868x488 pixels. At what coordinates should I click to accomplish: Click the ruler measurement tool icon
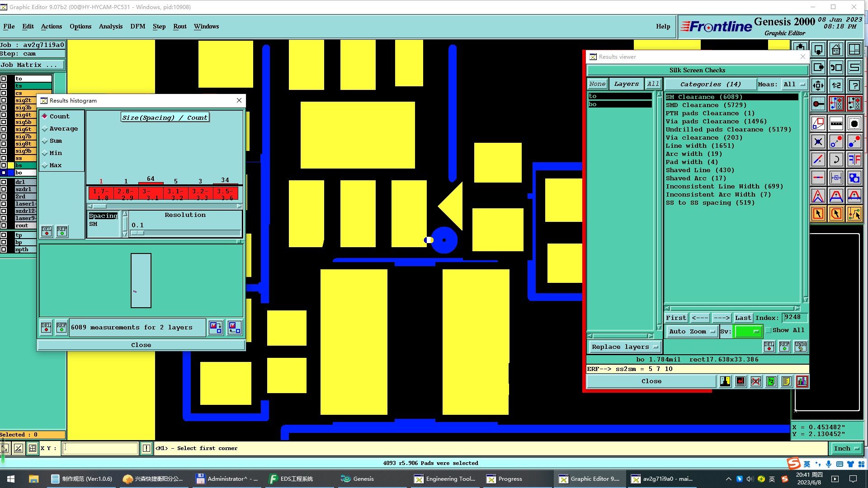836,123
